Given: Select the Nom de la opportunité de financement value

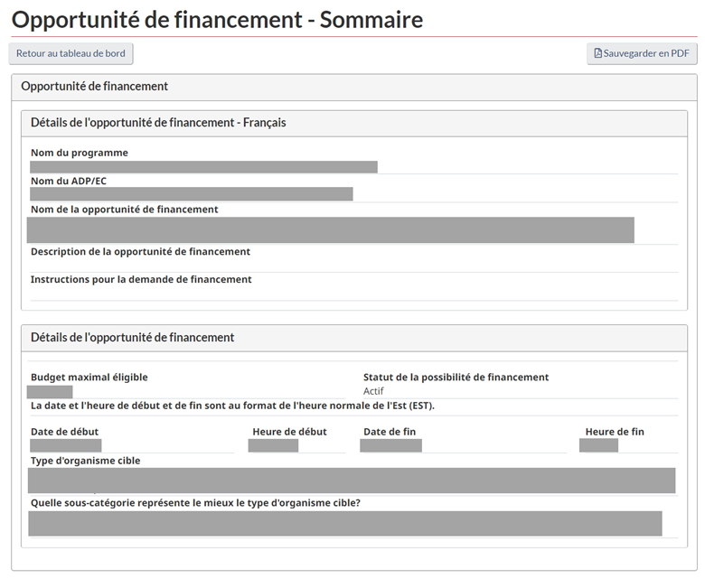Looking at the screenshot, I should click(x=331, y=230).
